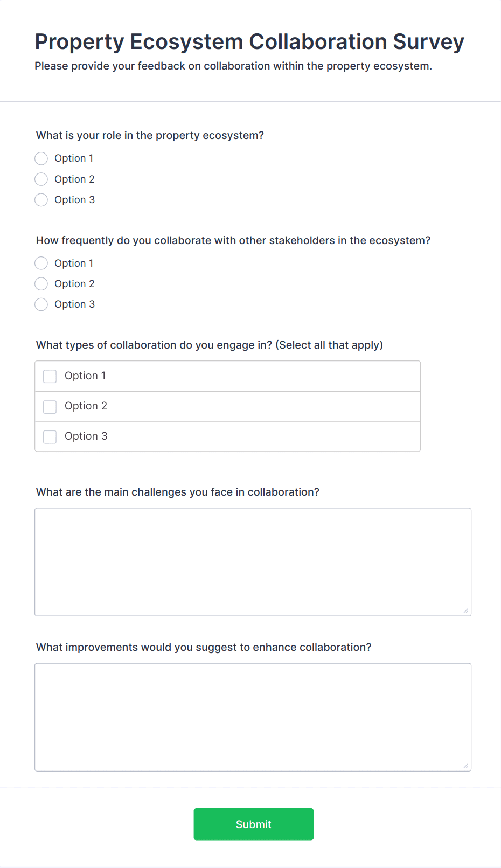Click the improvements suggestion text area
This screenshot has width=501, height=868.
pyautogui.click(x=253, y=717)
